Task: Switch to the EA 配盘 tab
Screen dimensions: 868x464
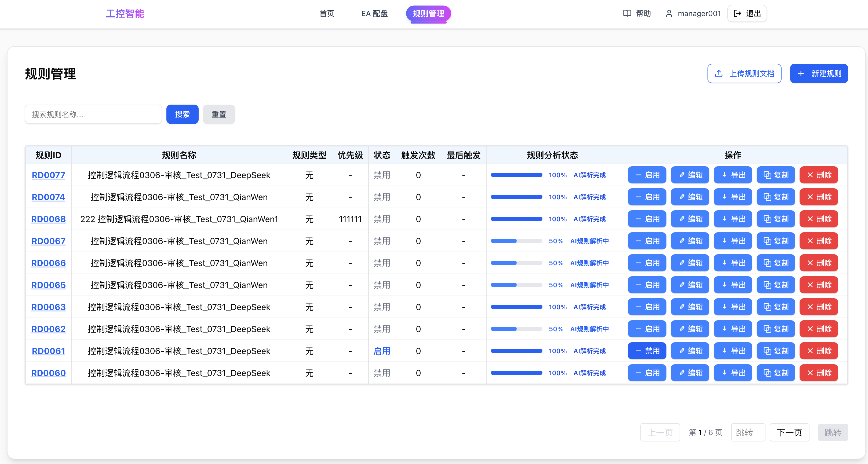Action: coord(374,14)
